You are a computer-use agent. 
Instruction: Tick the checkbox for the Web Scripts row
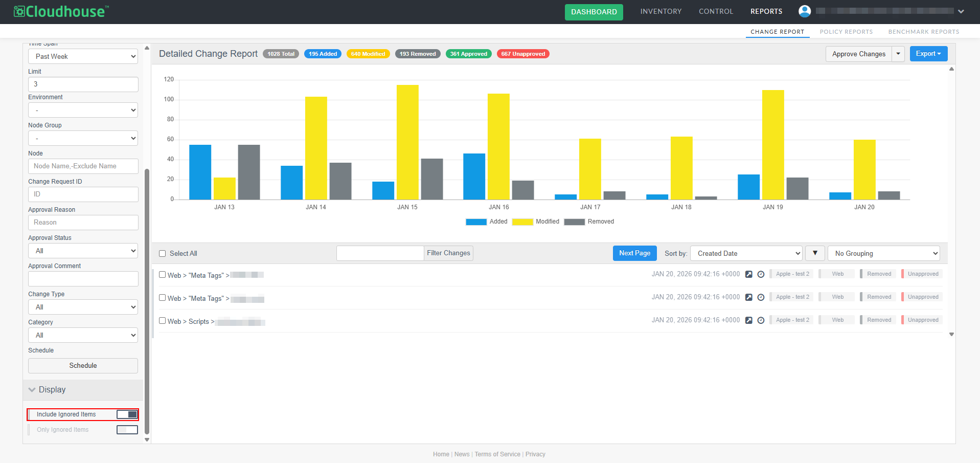point(163,321)
